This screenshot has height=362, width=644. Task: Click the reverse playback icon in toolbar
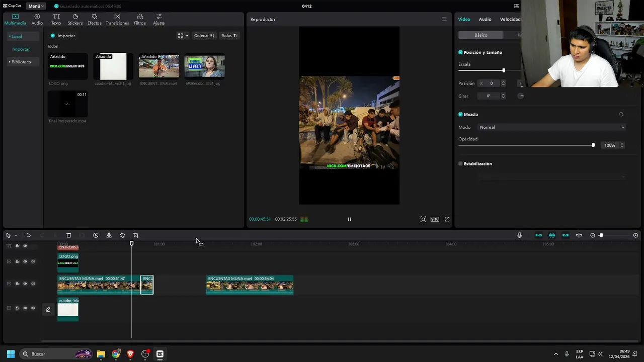[96, 235]
